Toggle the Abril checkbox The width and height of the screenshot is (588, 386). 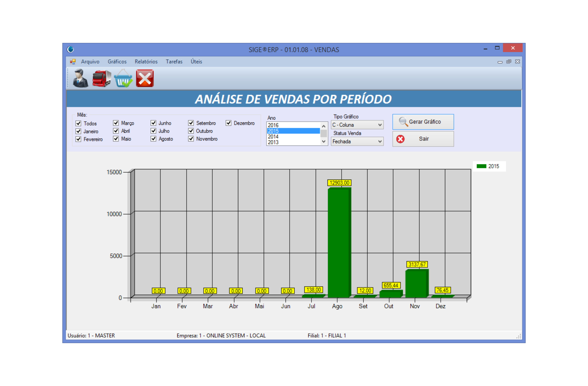pos(116,131)
